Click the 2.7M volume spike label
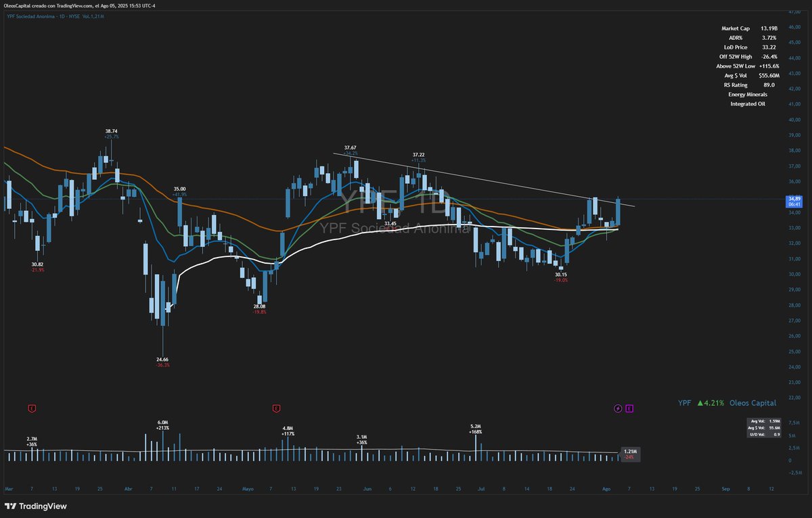Image resolution: width=812 pixels, height=518 pixels. pos(32,439)
